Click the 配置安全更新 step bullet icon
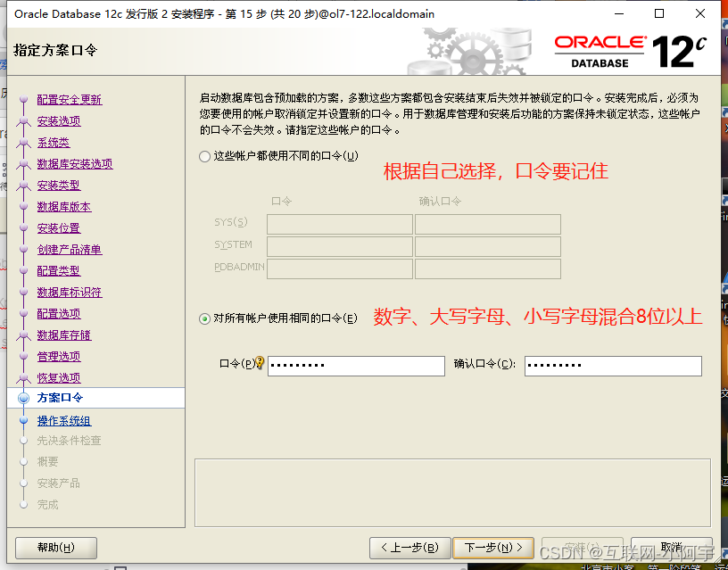 24,99
